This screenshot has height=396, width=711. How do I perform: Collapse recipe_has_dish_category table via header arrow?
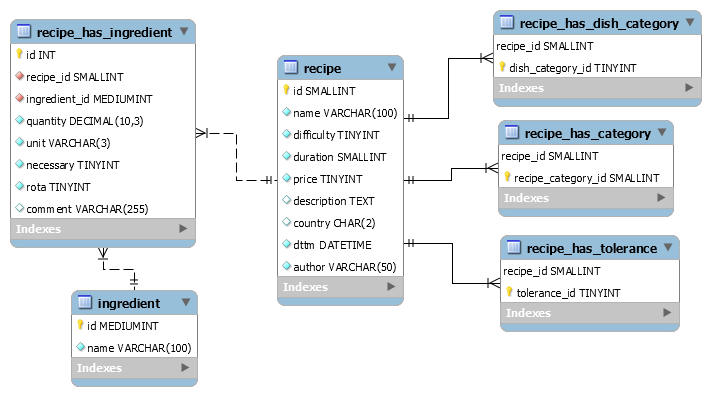(690, 22)
